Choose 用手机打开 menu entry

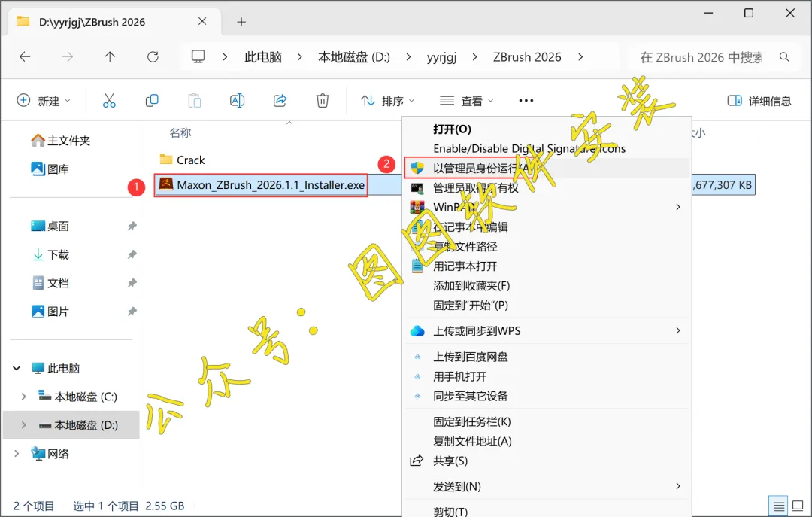point(460,376)
